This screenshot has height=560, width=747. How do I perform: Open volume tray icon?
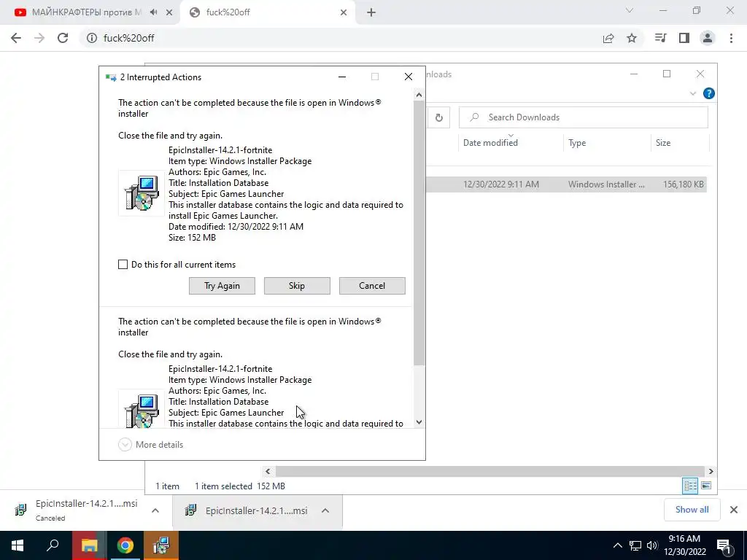coord(652,545)
